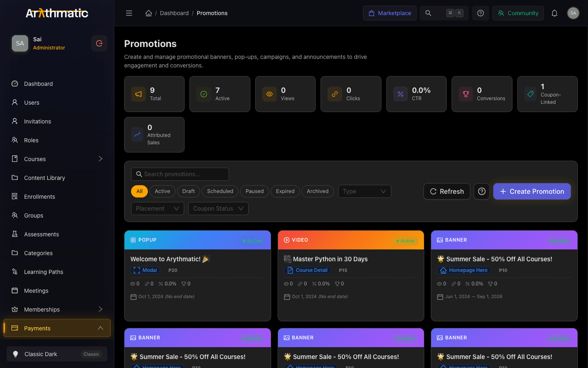Image resolution: width=588 pixels, height=368 pixels.
Task: Open the Community button
Action: (518, 13)
